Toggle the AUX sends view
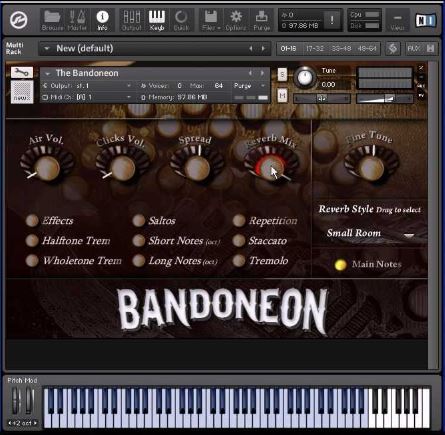Screen dimensions: 445x435 [x=414, y=48]
